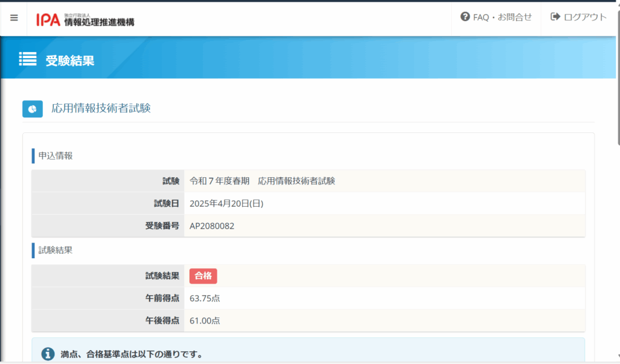
Task: Open the hamburger navigation menu
Action: pyautogui.click(x=14, y=18)
